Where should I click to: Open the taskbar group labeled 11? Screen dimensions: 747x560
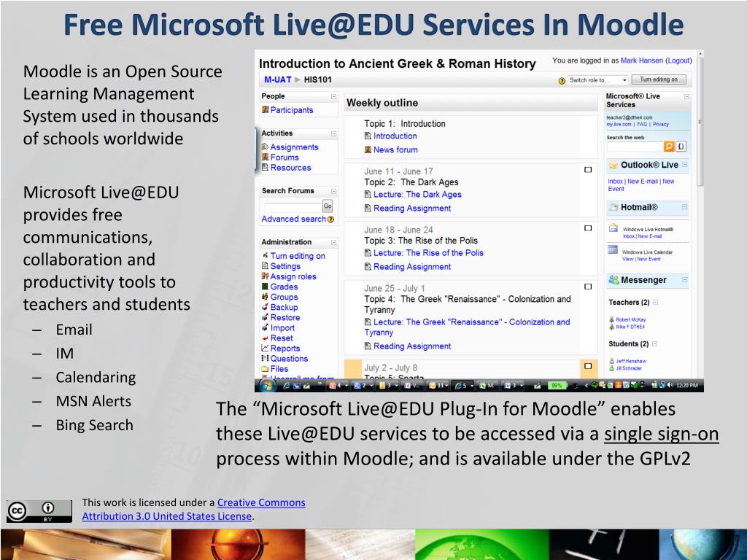click(438, 386)
